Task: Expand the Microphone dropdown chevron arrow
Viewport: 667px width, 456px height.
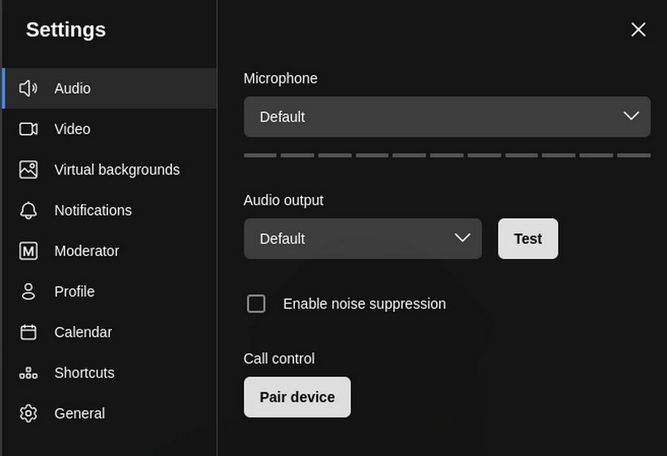Action: click(630, 116)
